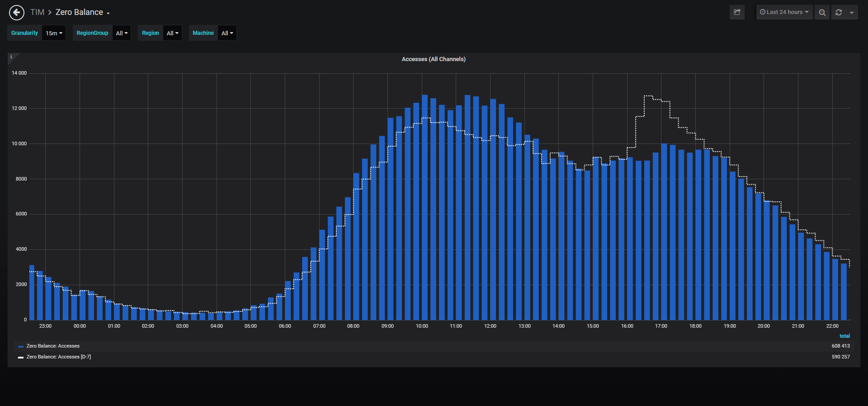Image resolution: width=868 pixels, height=406 pixels.
Task: Open the Last 24 hours time picker
Action: point(784,12)
